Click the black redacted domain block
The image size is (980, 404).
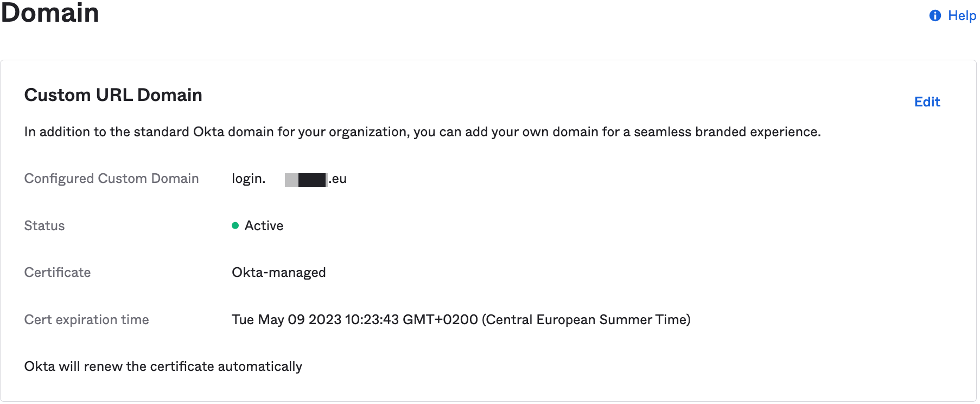[x=312, y=180]
